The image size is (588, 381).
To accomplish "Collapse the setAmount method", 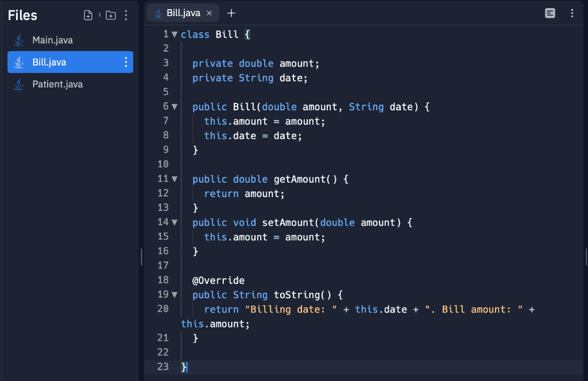I will point(174,222).
